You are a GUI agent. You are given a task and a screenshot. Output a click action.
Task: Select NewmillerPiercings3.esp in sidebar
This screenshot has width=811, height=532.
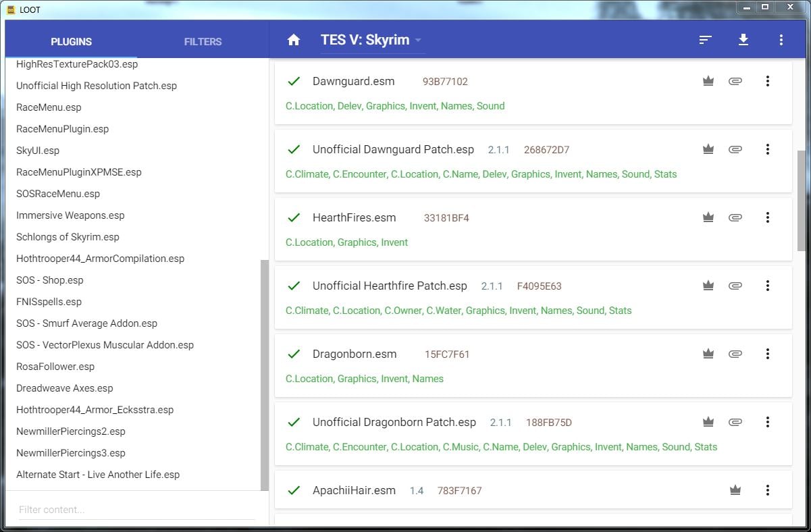[71, 453]
